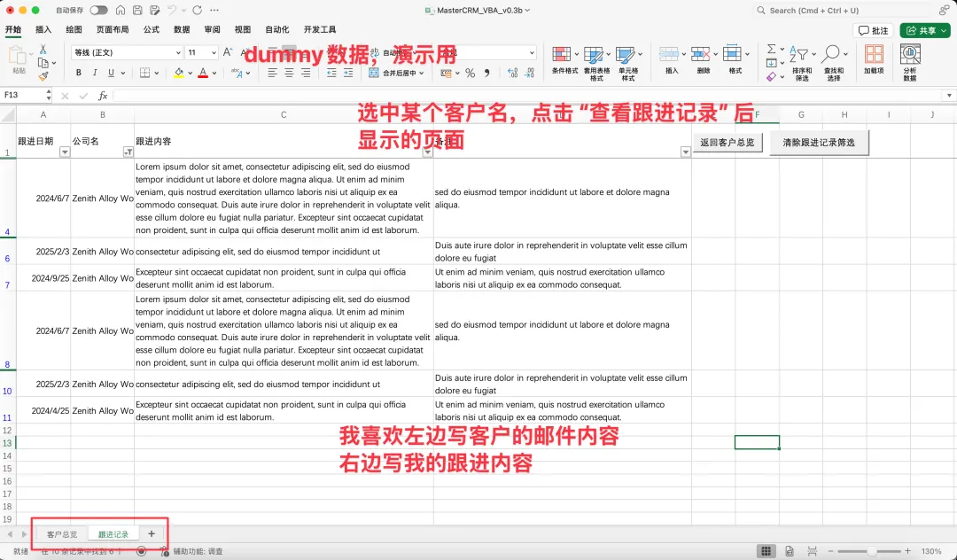
Task: Apply the red font color A
Action: click(203, 73)
